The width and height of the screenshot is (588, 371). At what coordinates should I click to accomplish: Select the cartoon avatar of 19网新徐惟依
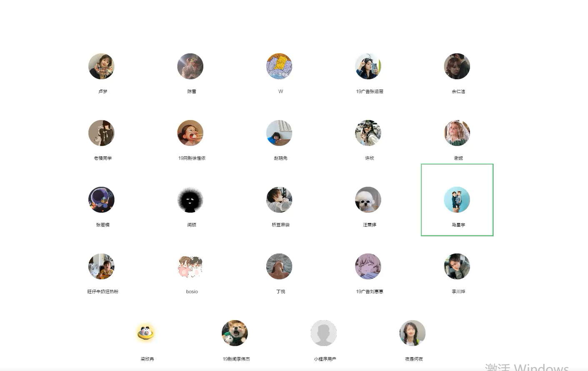pos(190,133)
